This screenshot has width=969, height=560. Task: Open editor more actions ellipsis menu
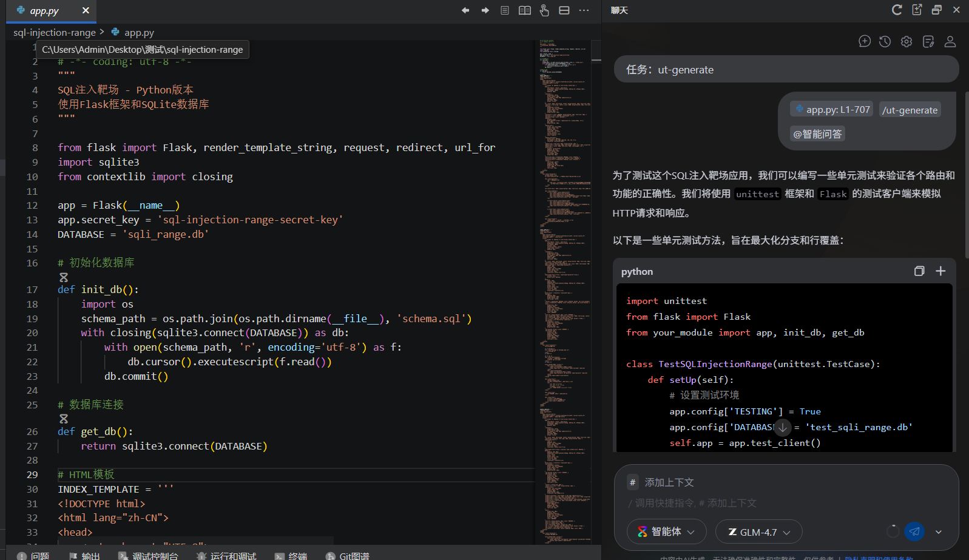tap(584, 10)
